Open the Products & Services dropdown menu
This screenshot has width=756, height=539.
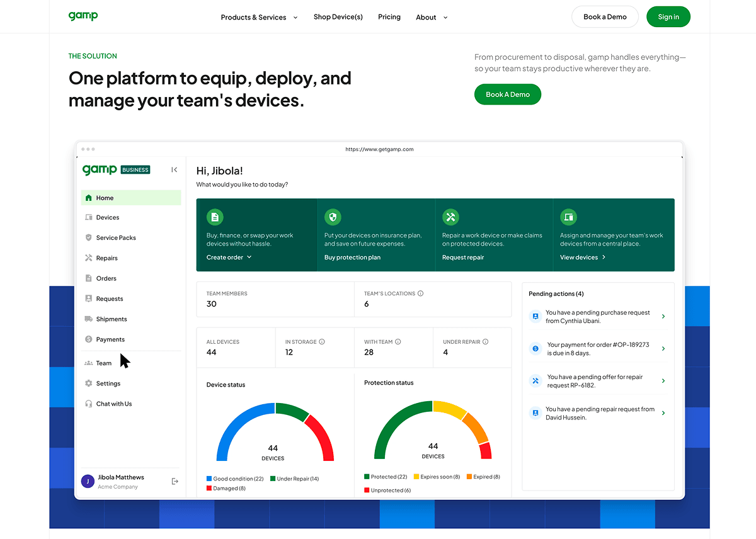pos(260,17)
